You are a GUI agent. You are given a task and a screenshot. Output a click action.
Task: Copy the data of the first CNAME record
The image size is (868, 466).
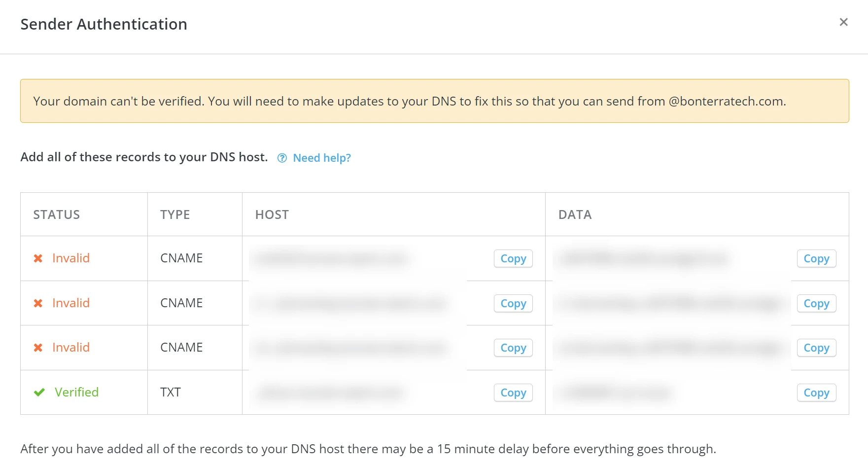click(x=816, y=258)
